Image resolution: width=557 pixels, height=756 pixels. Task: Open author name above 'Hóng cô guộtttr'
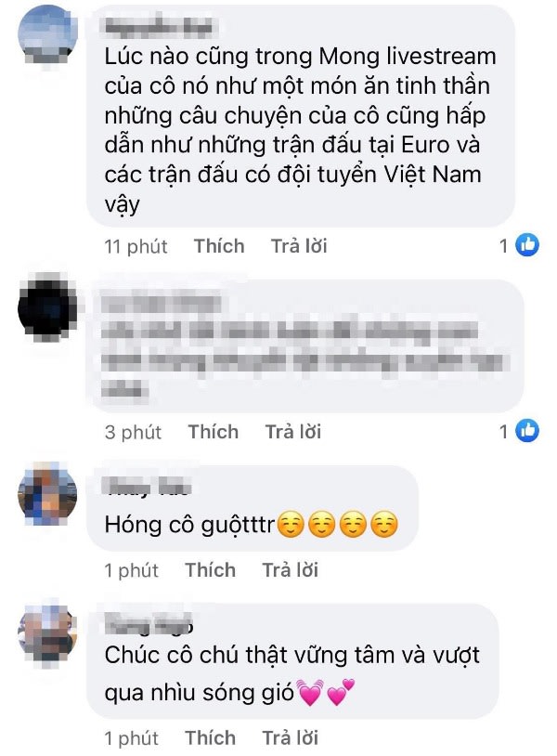point(148,486)
